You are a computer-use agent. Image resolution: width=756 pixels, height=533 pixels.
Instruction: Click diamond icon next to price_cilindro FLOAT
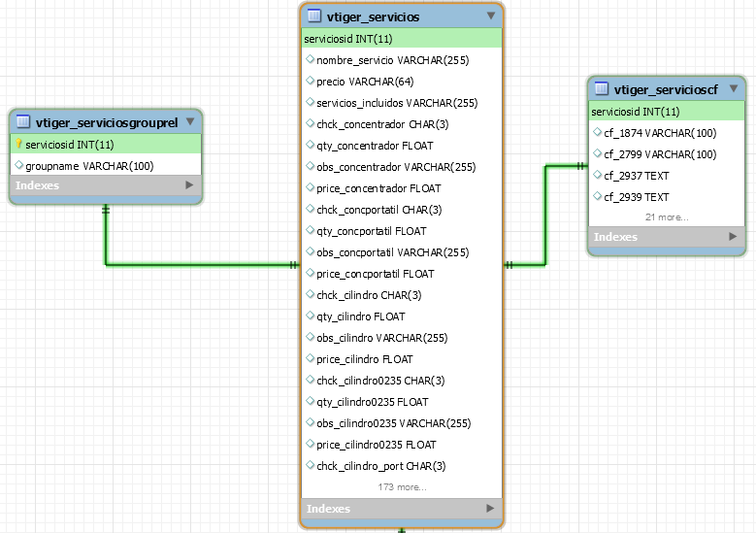click(310, 358)
